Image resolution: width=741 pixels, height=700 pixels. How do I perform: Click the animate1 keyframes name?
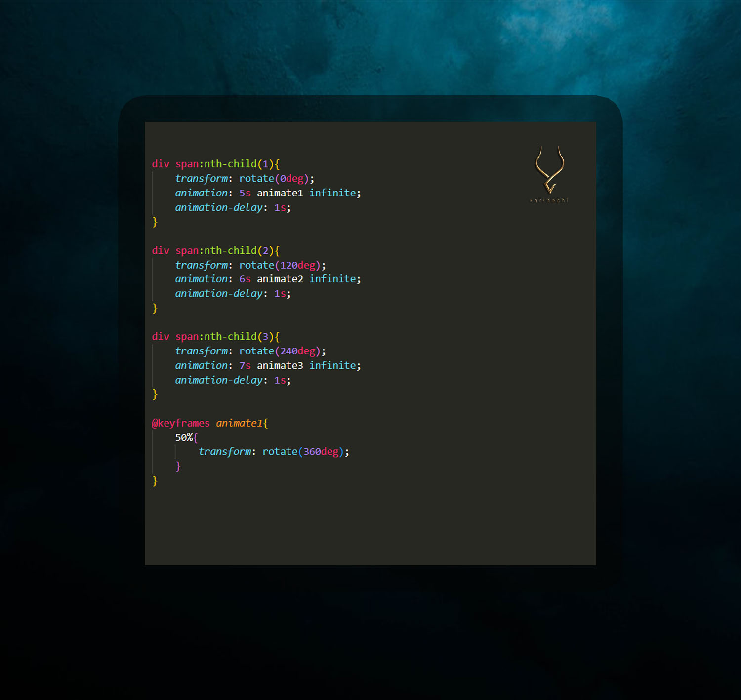(239, 423)
